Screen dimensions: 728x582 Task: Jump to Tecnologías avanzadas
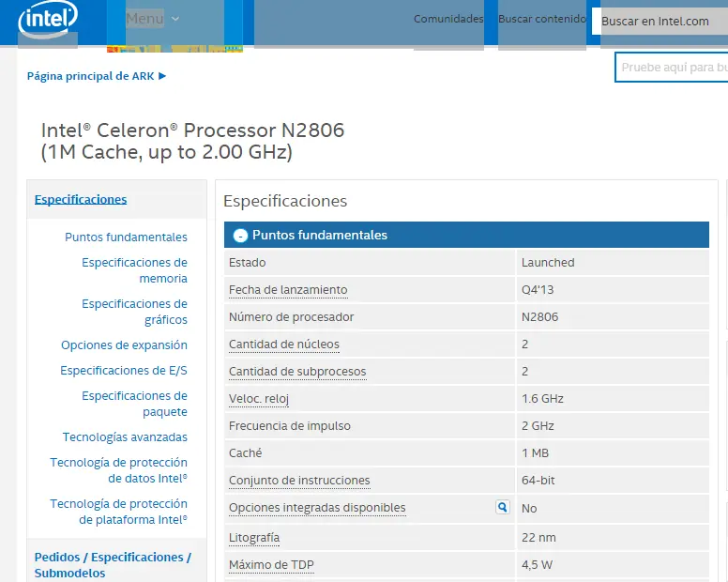[x=125, y=437]
